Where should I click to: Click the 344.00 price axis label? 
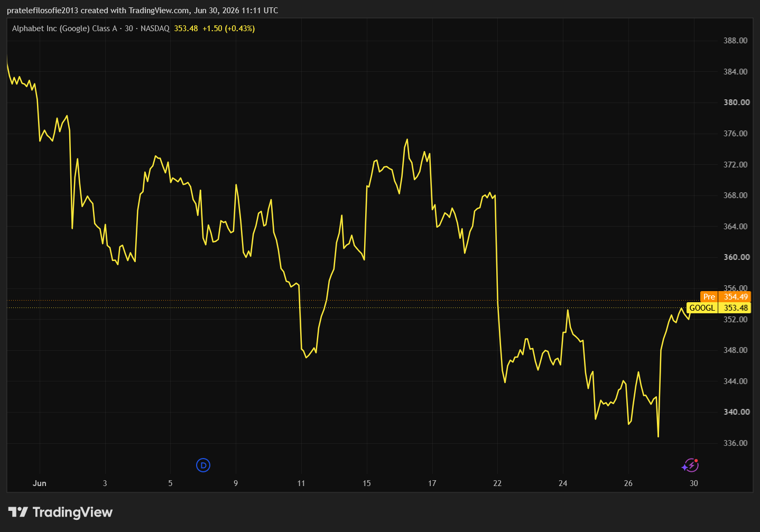pos(736,381)
